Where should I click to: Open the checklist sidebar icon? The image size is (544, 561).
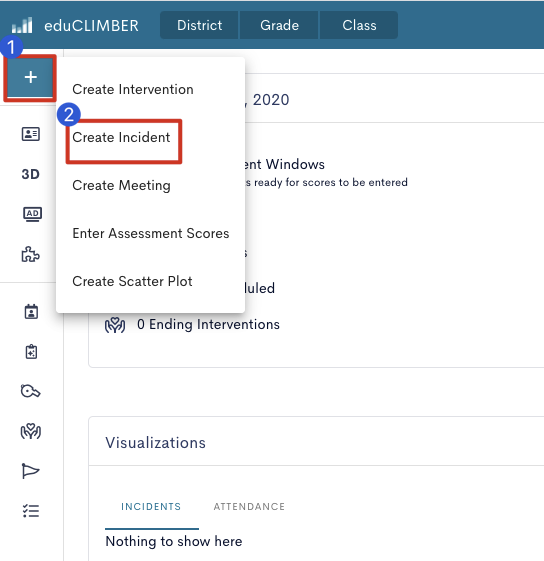31,511
